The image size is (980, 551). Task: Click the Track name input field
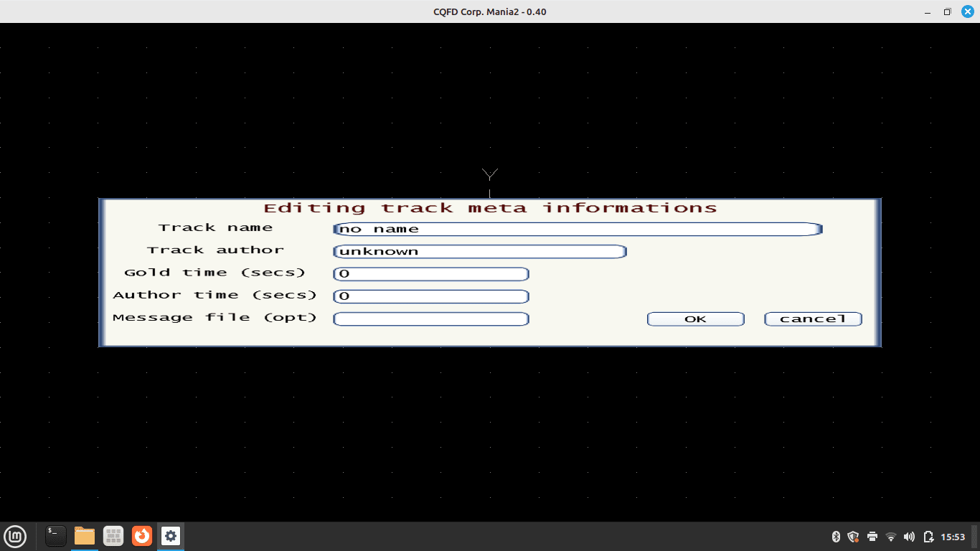(x=578, y=230)
